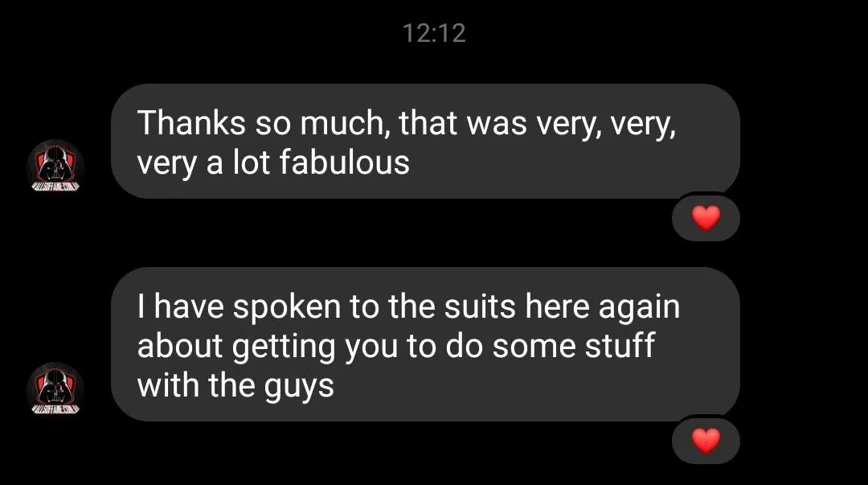Click the 'with the guys' text line
This screenshot has height=485, width=868.
tap(235, 386)
